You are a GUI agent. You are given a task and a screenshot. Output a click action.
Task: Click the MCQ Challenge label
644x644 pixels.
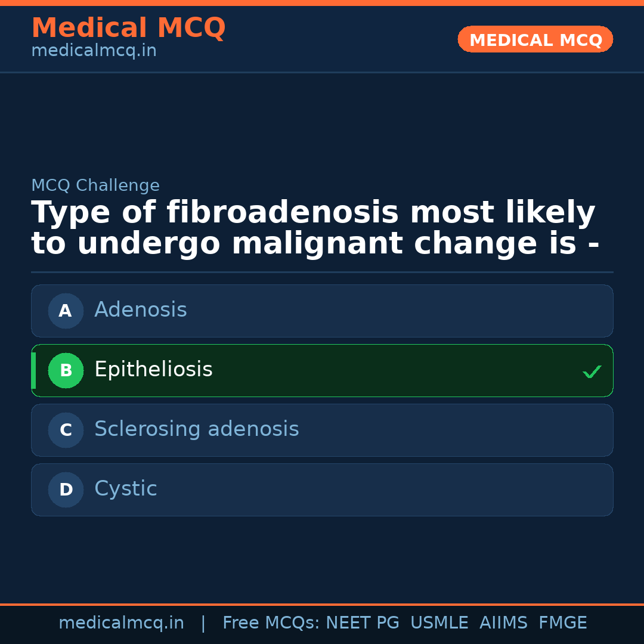95,185
